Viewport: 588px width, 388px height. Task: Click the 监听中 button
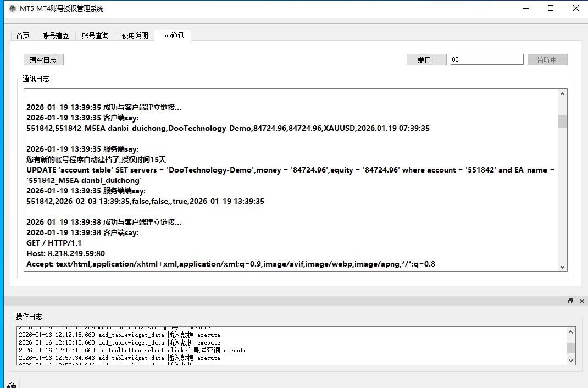(547, 59)
